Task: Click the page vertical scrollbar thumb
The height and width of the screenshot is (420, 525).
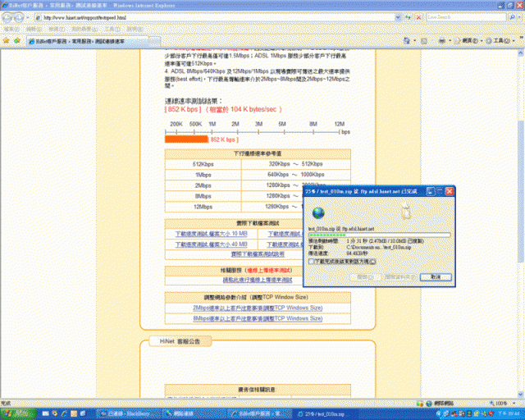Action: 521,191
